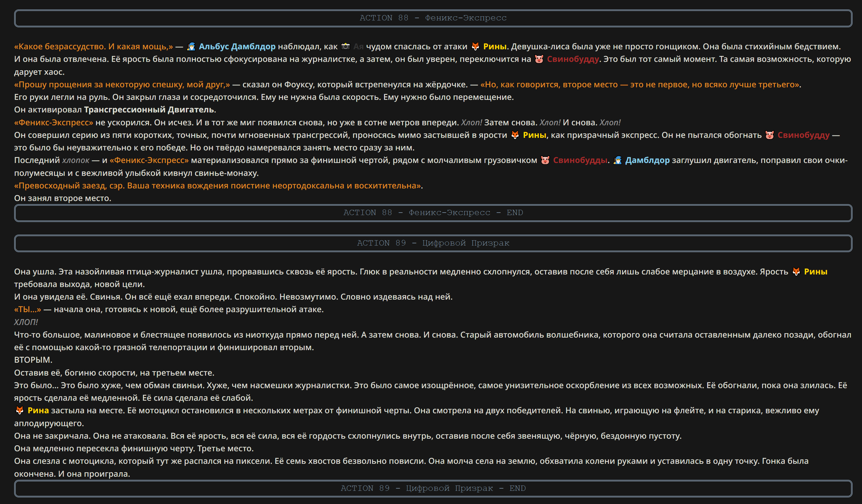Click yellow "Рины" in the ACTION 89 opening paragraph
This screenshot has height=504, width=862.
816,272
